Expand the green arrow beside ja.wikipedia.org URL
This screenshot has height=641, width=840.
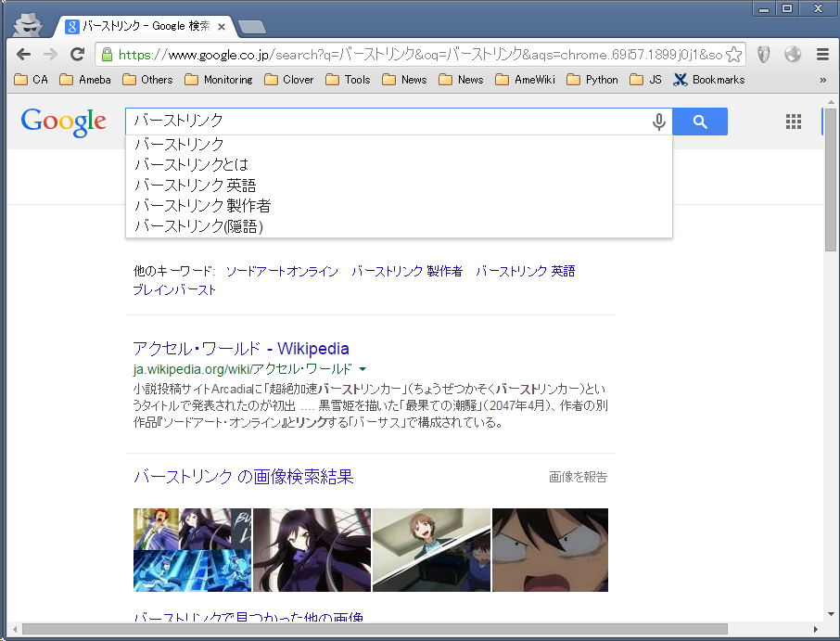coord(363,369)
